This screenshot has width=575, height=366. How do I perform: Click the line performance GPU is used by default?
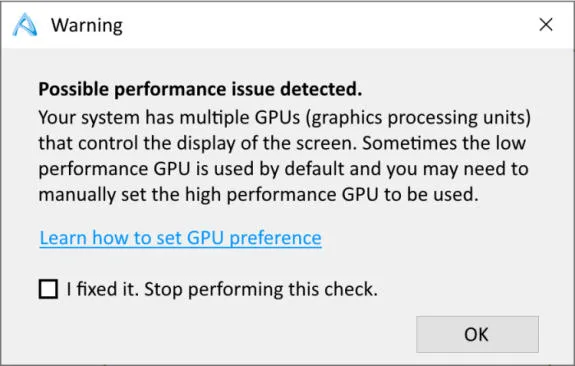283,169
